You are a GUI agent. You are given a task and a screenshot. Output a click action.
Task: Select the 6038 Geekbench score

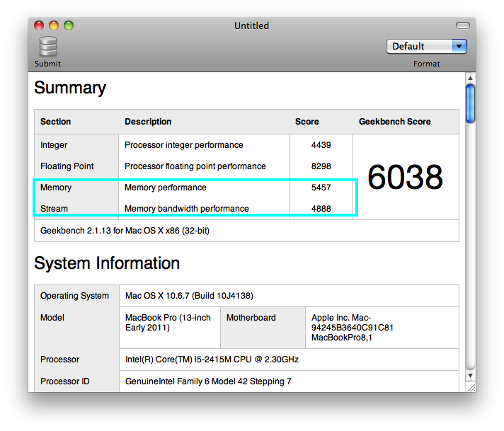pyautogui.click(x=406, y=177)
